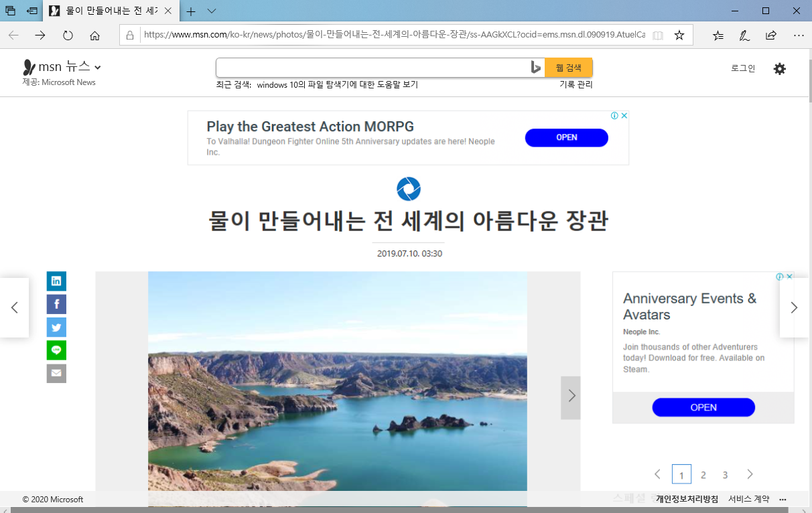Viewport: 812px width, 513px height.
Task: View ad info icon on top banner
Action: pyautogui.click(x=614, y=116)
